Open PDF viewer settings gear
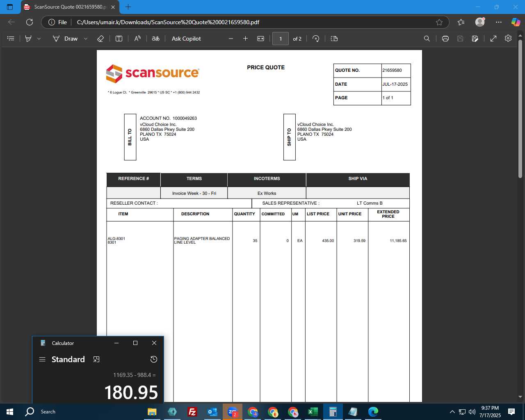The height and width of the screenshot is (420, 525). 508,38
